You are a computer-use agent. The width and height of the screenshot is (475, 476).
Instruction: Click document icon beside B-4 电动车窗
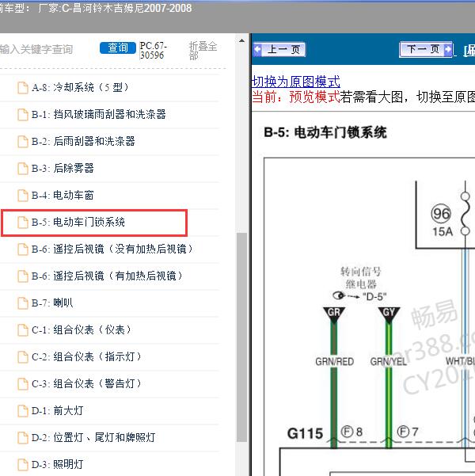[x=23, y=196]
